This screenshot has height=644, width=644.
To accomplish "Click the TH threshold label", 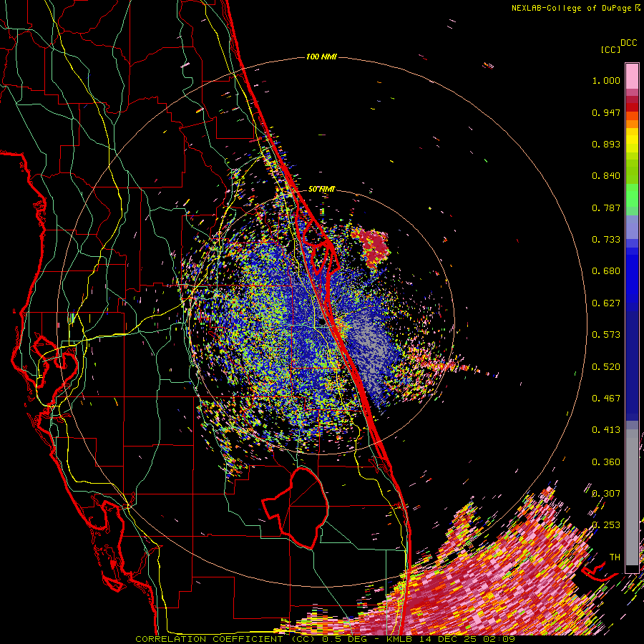I will pos(615,557).
